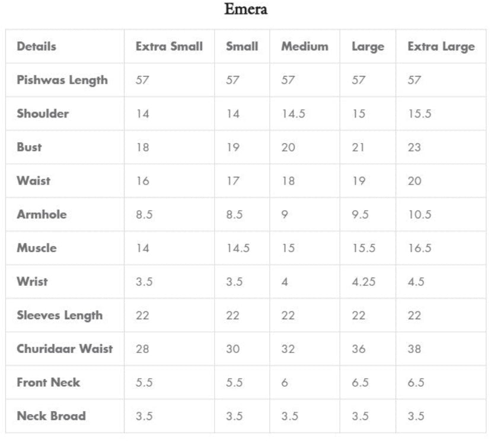Viewport: 491px width, 448px height.
Task: Click the Front Neck row label
Action: pos(48,383)
